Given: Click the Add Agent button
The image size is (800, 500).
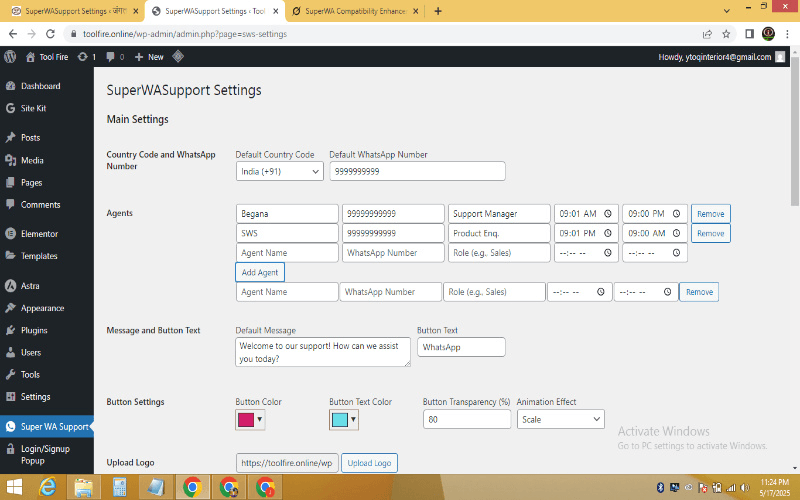Looking at the screenshot, I should [260, 272].
